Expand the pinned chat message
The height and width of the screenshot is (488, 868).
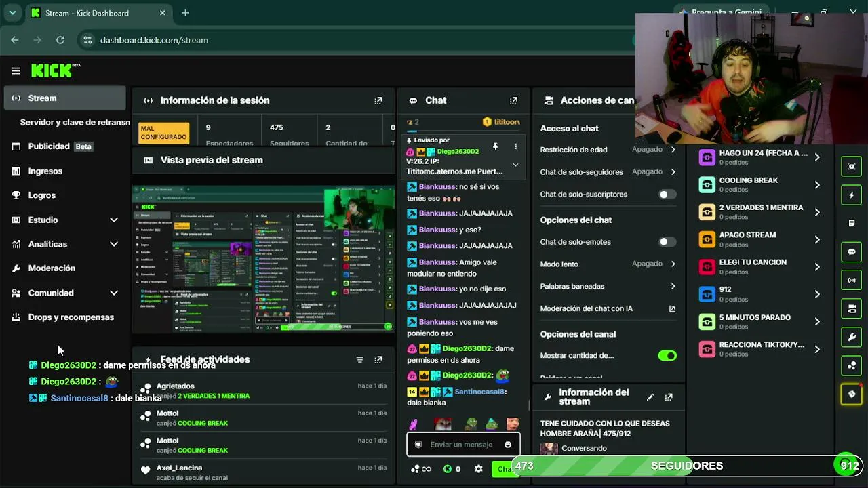pos(515,165)
